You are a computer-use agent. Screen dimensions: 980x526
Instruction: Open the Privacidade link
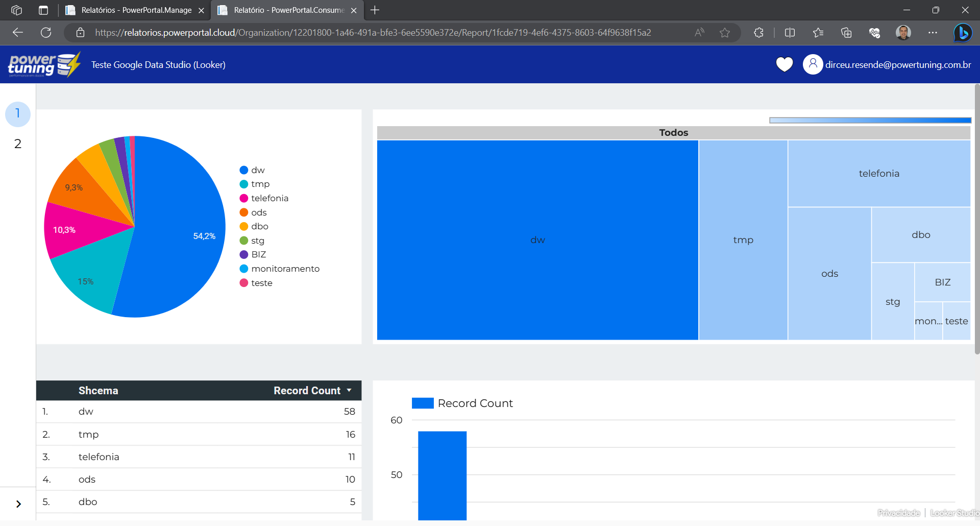tap(898, 513)
